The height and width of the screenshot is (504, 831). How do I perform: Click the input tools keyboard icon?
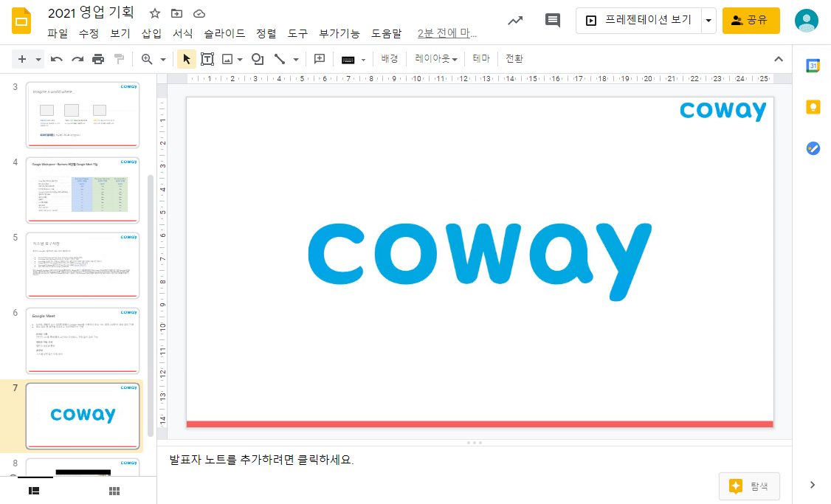click(x=348, y=59)
